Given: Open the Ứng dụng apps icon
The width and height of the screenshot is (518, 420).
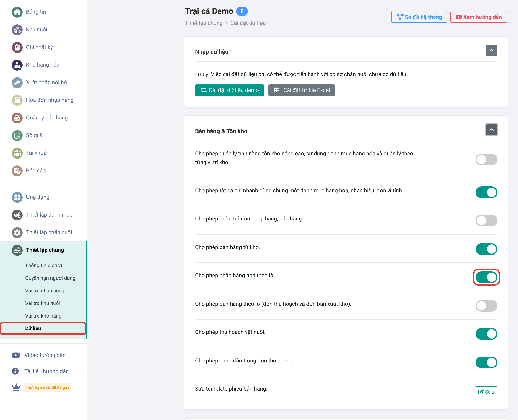Looking at the screenshot, I should (17, 197).
